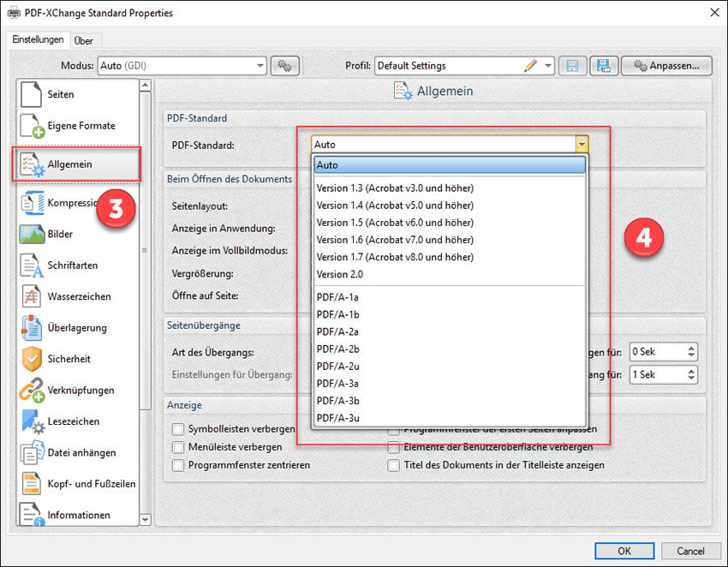Choose PDF/A-3u standard

point(450,417)
